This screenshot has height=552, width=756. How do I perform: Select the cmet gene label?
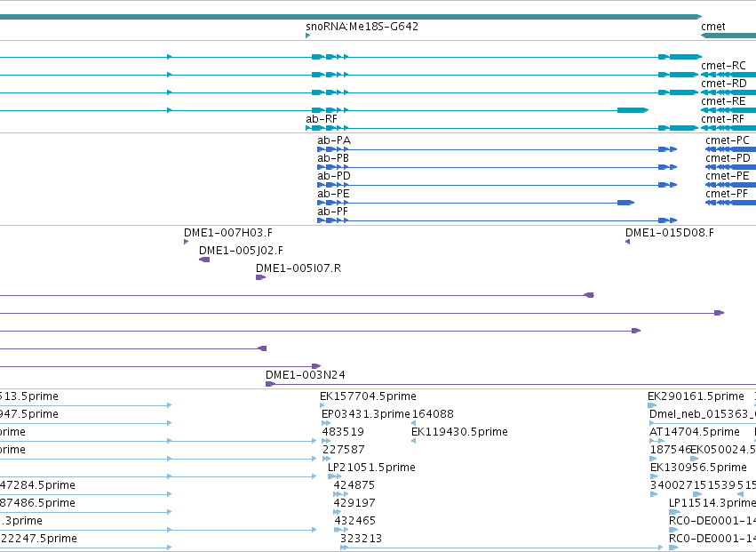[x=713, y=27]
